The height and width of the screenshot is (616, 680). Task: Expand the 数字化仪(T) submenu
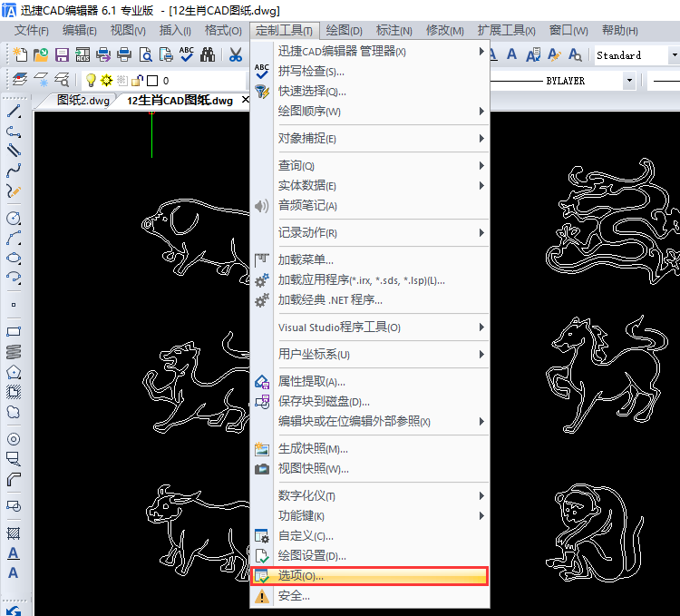point(370,495)
